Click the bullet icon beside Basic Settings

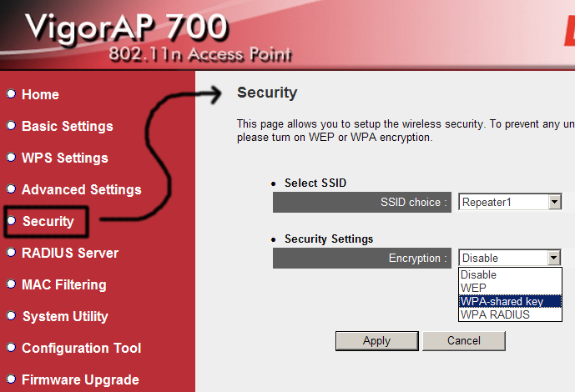coord(12,125)
